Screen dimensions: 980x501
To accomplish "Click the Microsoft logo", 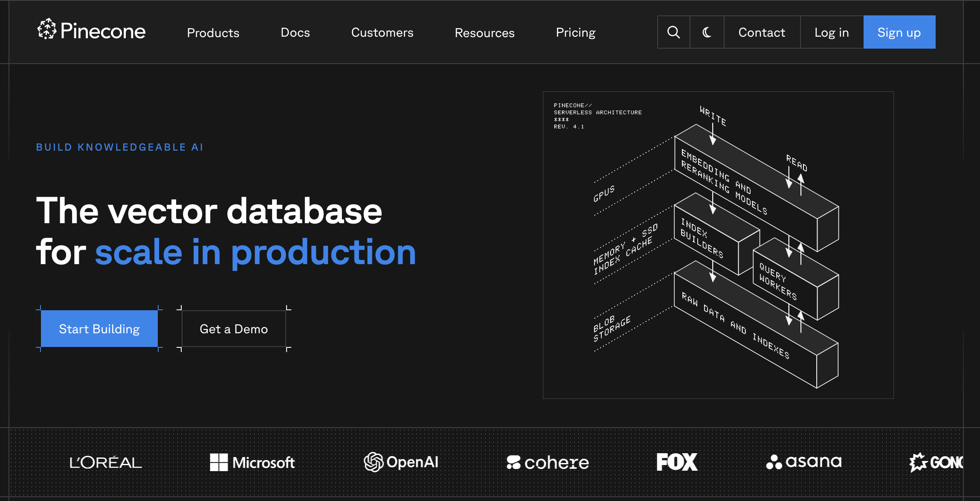I will point(252,463).
